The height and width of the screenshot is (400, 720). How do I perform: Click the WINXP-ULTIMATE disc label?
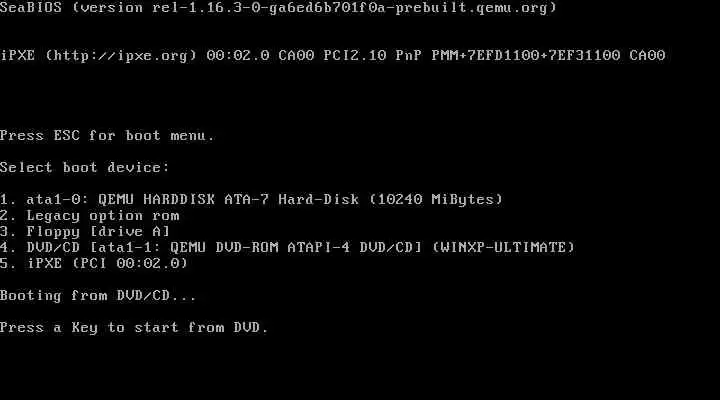tap(503, 248)
